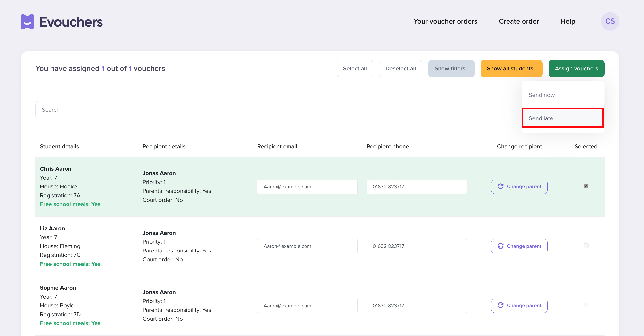Choose Send now from the dropdown
Viewport: 644px width, 336px height.
point(563,95)
